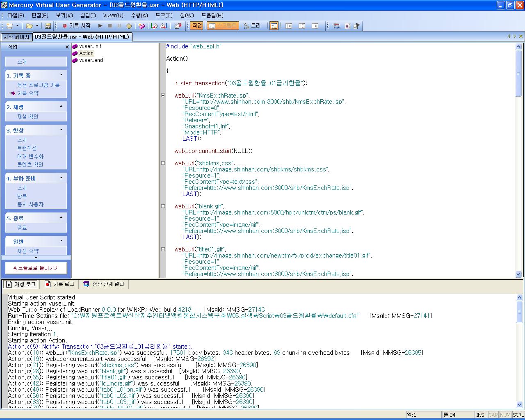Open the 보기(V) menu
This screenshot has width=525, height=420.
64,15
